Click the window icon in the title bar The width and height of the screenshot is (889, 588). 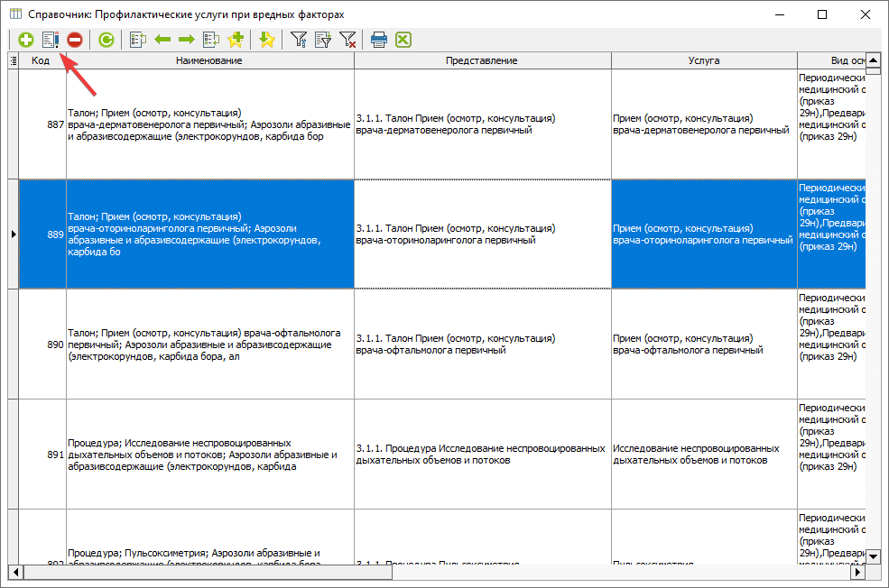pos(16,14)
